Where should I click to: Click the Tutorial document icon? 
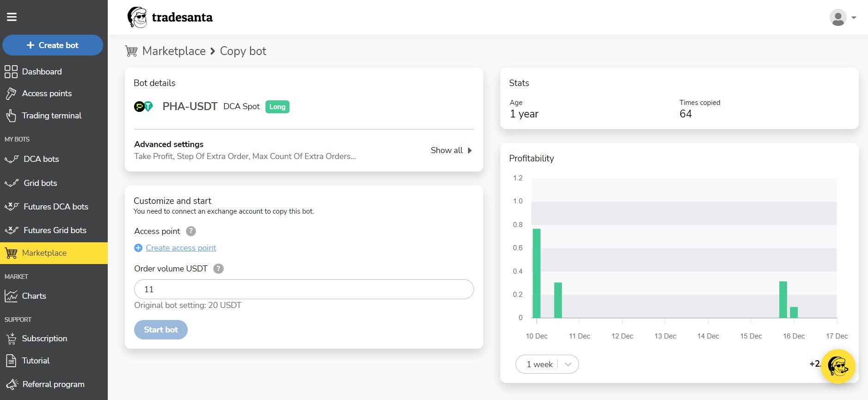(x=11, y=361)
